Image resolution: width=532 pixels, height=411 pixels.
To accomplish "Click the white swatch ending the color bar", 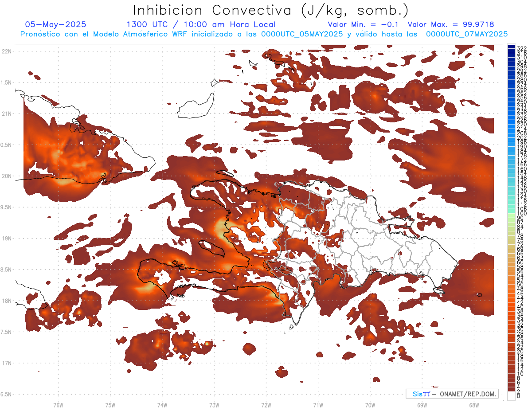I will 512,395.
